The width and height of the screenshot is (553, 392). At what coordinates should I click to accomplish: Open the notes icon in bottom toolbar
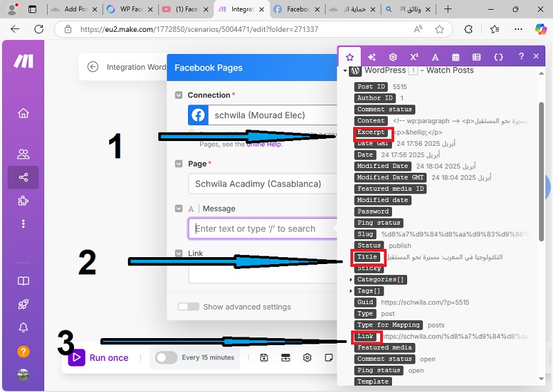pos(328,357)
